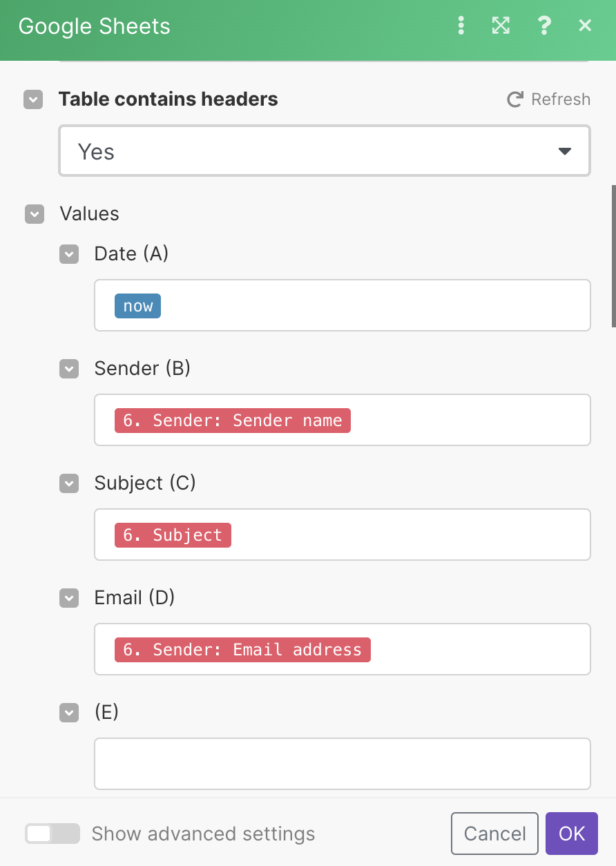Screen dimensions: 616x866
Task: Click the Cancel button
Action: point(494,834)
